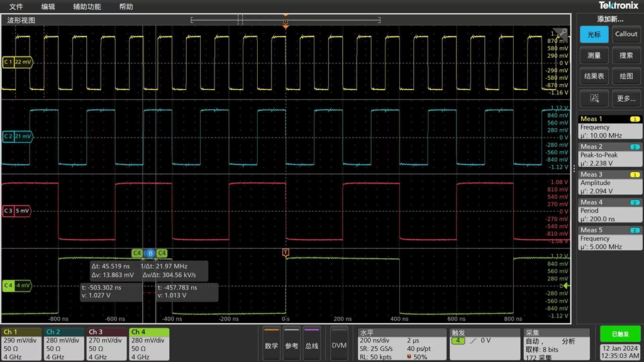Open the File menu
The image size is (644, 362).
[16, 6]
